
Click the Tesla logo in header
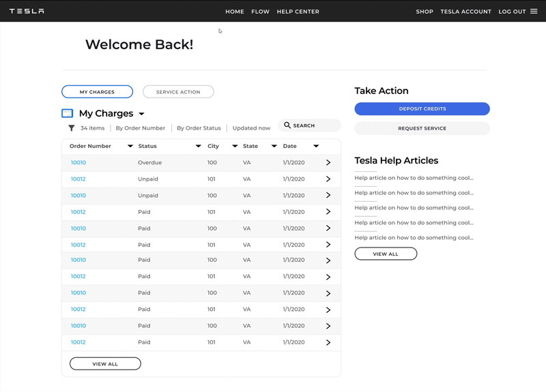tap(27, 12)
